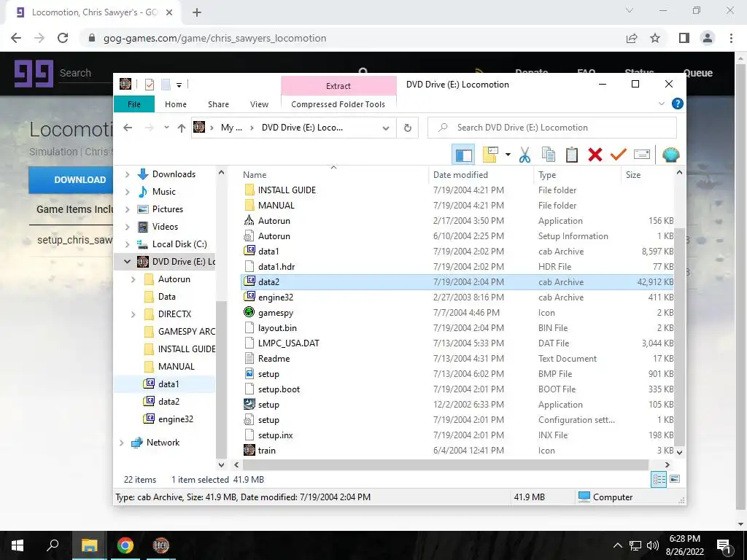Open the File menu in Explorer
747x560 pixels.
[x=134, y=104]
